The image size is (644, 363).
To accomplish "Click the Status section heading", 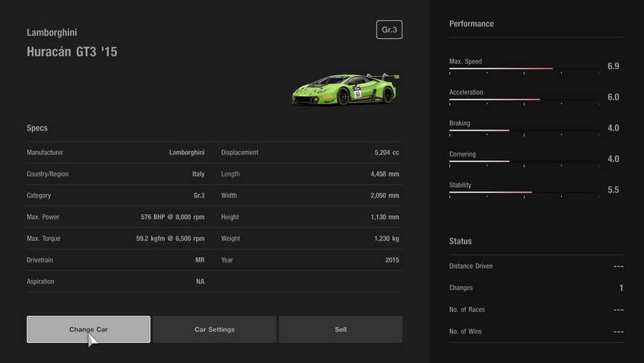I will pyautogui.click(x=461, y=241).
